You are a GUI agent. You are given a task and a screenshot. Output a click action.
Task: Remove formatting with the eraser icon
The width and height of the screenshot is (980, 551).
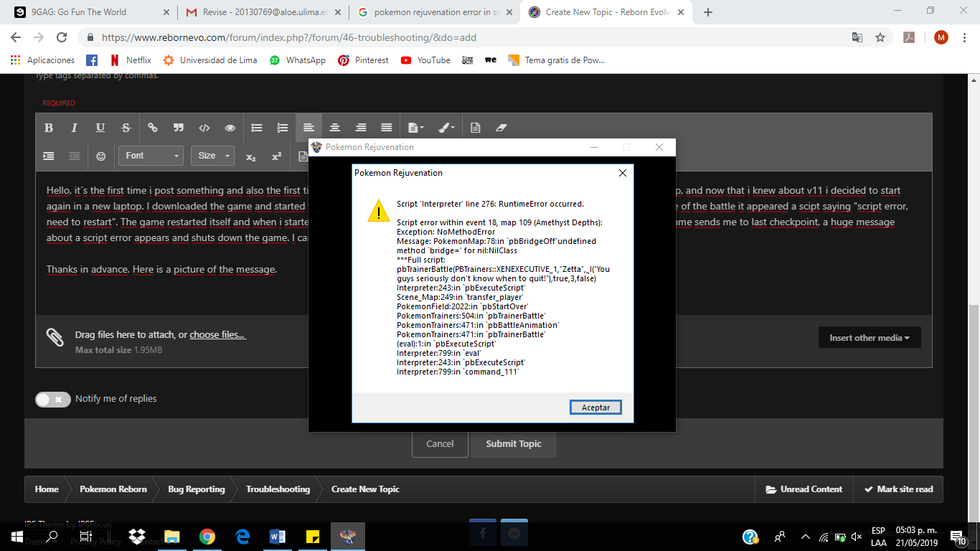[501, 128]
